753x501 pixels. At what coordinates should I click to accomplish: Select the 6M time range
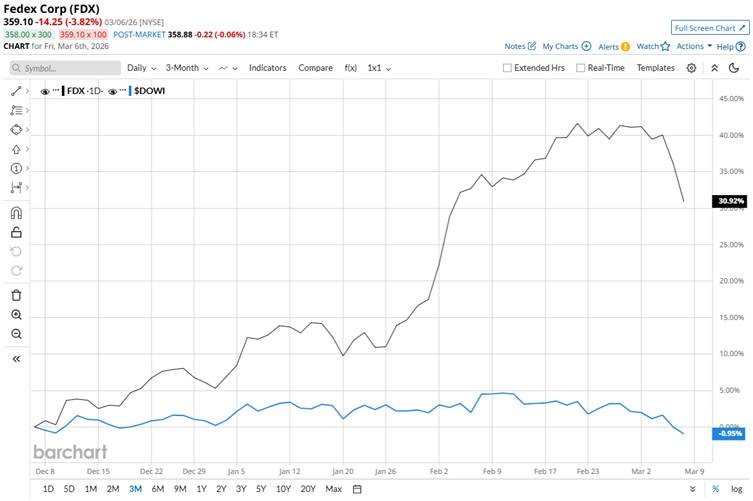157,489
